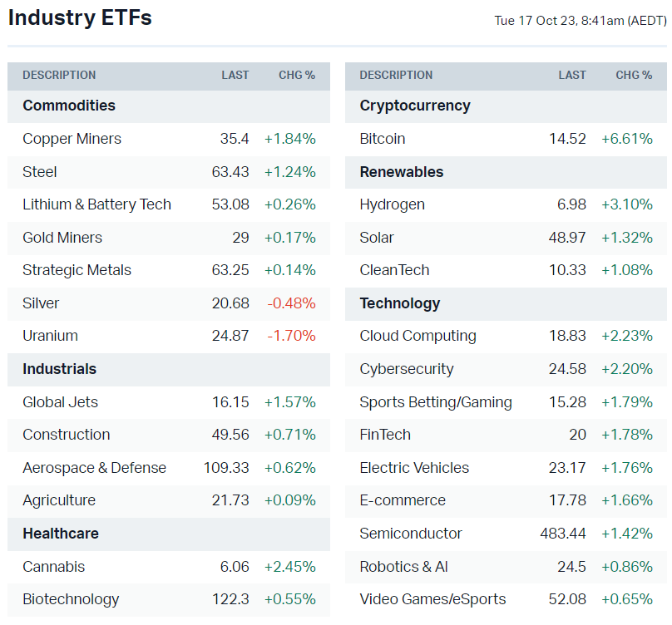Image resolution: width=672 pixels, height=625 pixels.
Task: Select the Global Jets ETF
Action: 60,402
